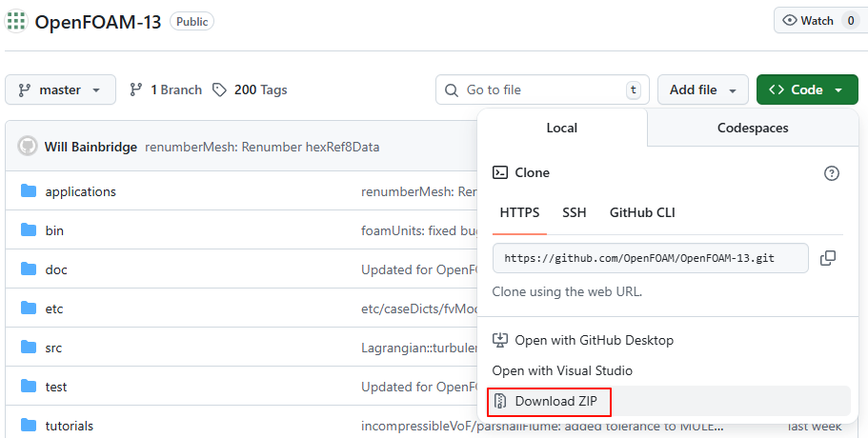This screenshot has height=438, width=868.
Task: Select the GitHub CLI clone tab
Action: (x=642, y=212)
